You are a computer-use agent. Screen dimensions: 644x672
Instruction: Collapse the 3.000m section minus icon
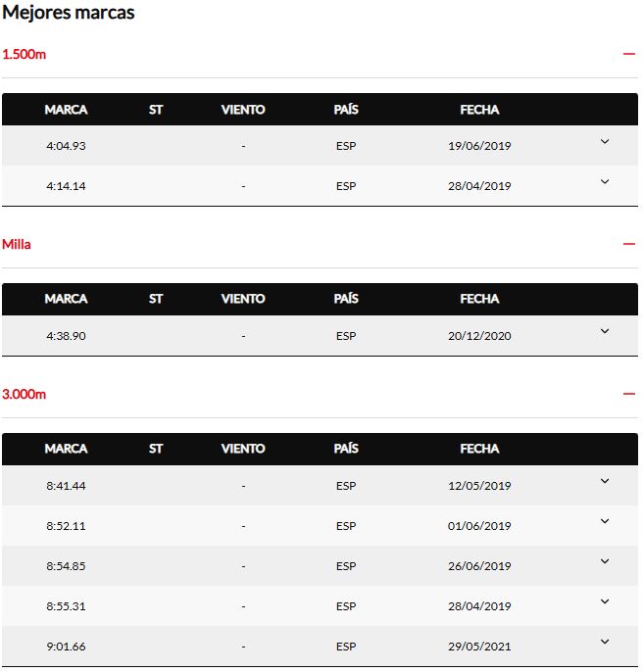(628, 394)
